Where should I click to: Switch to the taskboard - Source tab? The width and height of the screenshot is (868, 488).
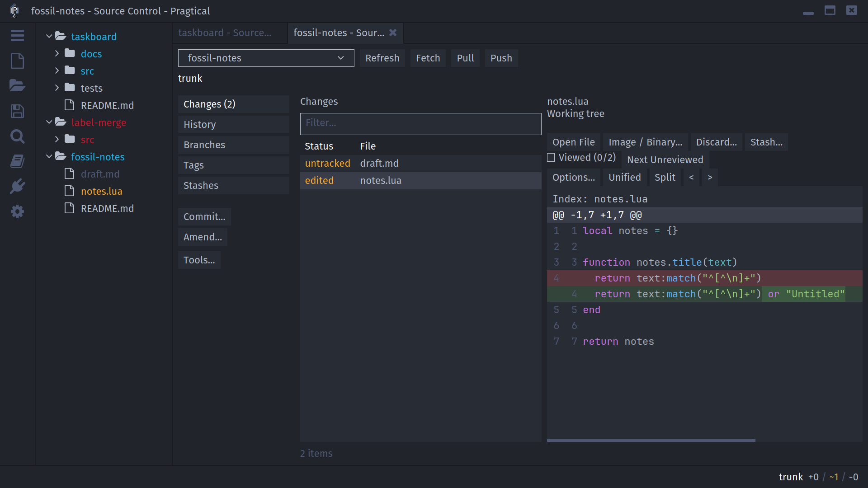pos(230,33)
